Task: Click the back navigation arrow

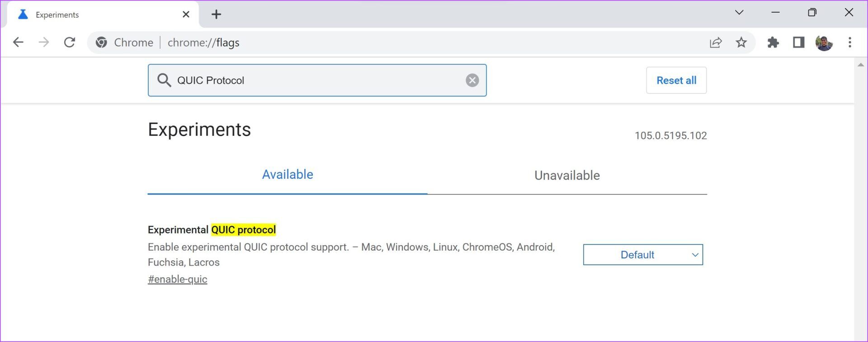Action: pos(18,43)
